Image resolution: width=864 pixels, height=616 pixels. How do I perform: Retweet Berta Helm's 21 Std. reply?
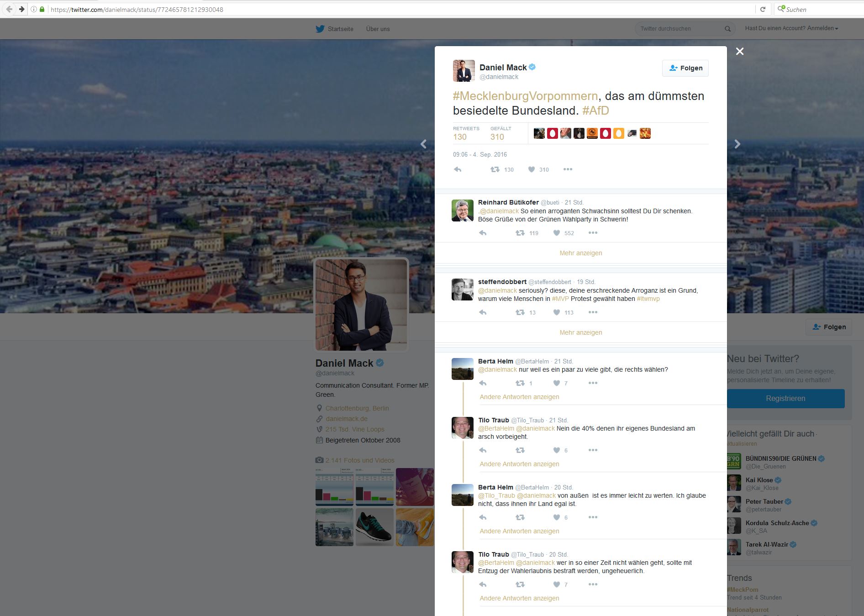point(520,383)
